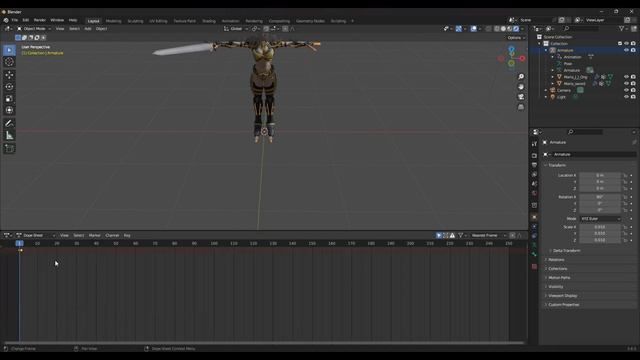
Task: Pick the Measure ruler tool
Action: 9,135
